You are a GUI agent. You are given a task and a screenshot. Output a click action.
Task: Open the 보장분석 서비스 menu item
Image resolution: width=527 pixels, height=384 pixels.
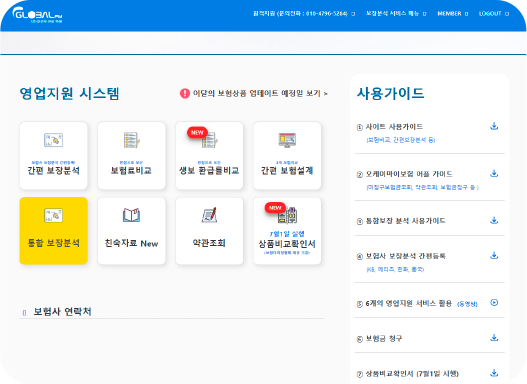396,14
